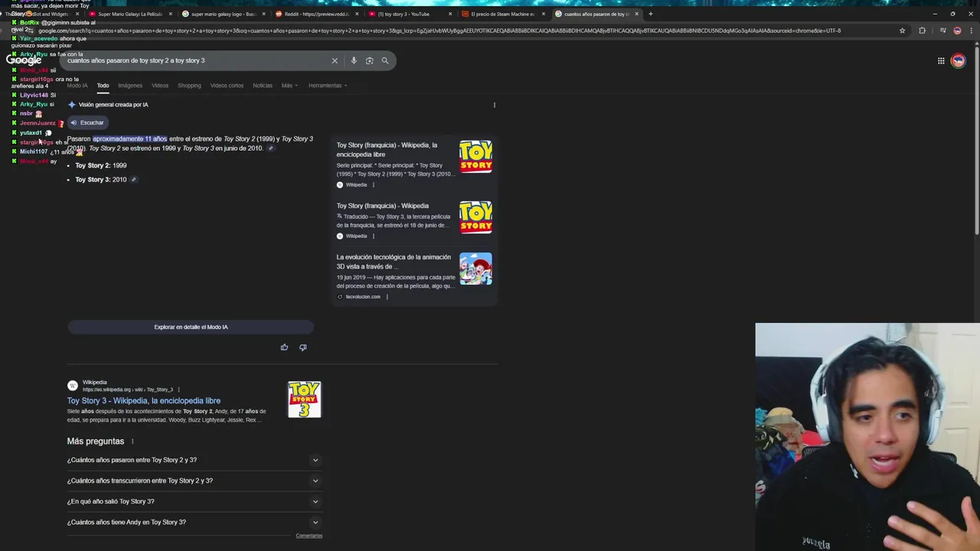Image resolution: width=980 pixels, height=551 pixels.
Task: Open the 'Herramientas' tools dropdown
Action: [x=328, y=86]
